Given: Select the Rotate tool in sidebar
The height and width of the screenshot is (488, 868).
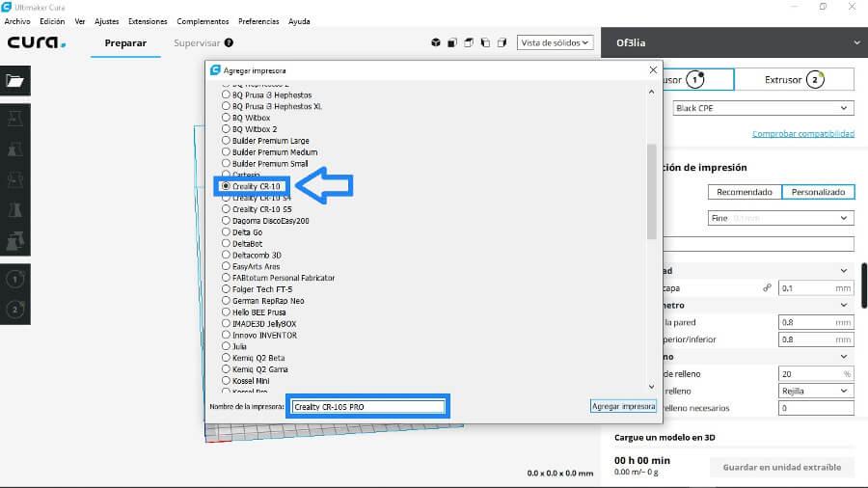Looking at the screenshot, I should click(x=14, y=179).
